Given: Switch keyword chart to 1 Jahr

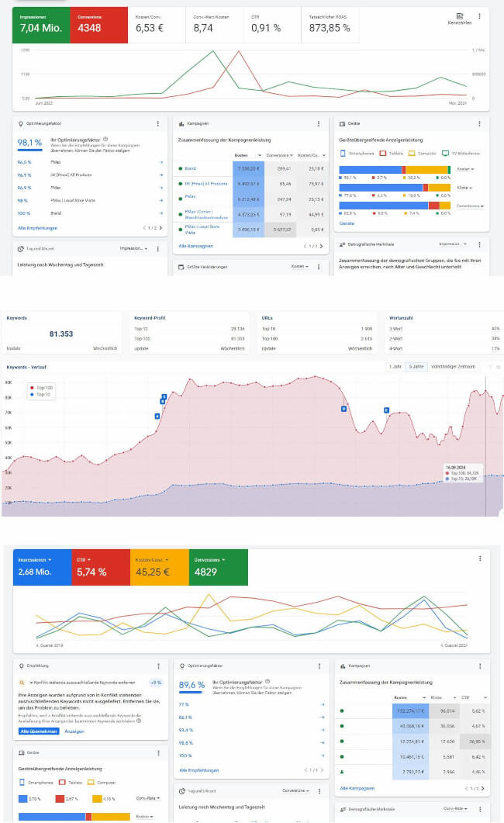Looking at the screenshot, I should [x=395, y=366].
